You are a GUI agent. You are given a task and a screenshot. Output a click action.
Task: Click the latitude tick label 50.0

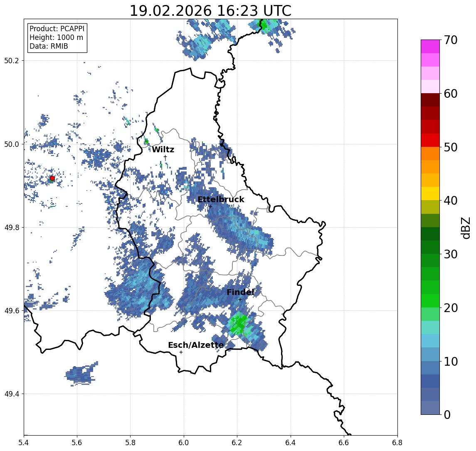[12, 144]
